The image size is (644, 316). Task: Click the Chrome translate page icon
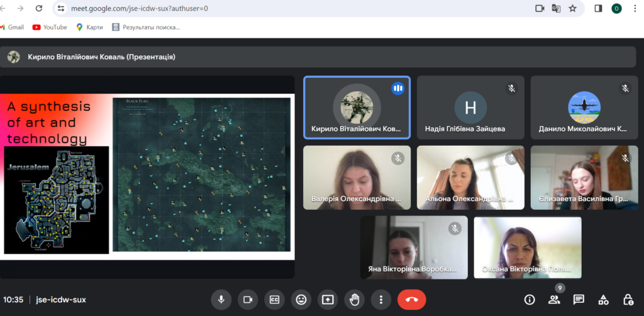click(x=556, y=9)
